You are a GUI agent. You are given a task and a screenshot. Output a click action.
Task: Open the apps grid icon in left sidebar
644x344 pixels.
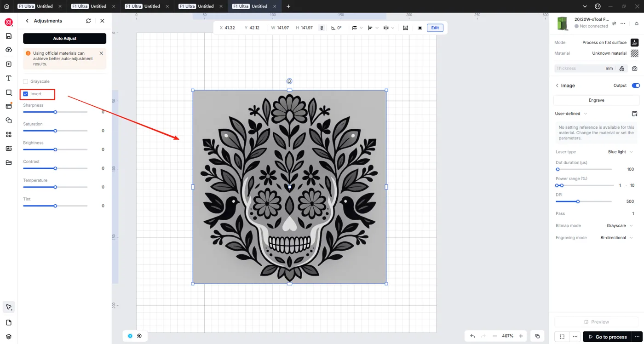pyautogui.click(x=8, y=134)
